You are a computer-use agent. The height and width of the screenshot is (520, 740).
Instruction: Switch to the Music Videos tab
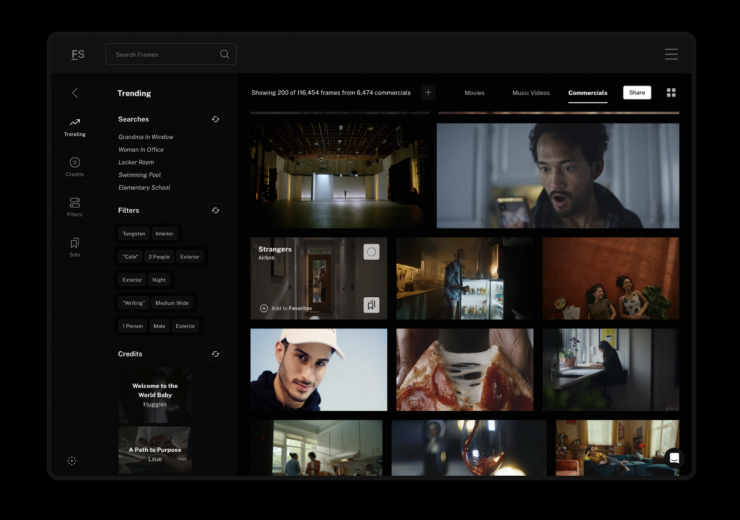click(x=531, y=93)
